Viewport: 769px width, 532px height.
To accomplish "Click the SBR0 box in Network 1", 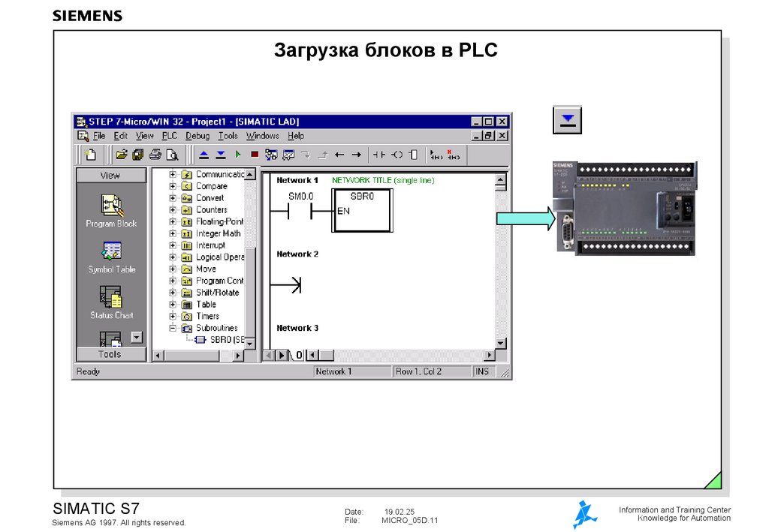I will coord(362,210).
